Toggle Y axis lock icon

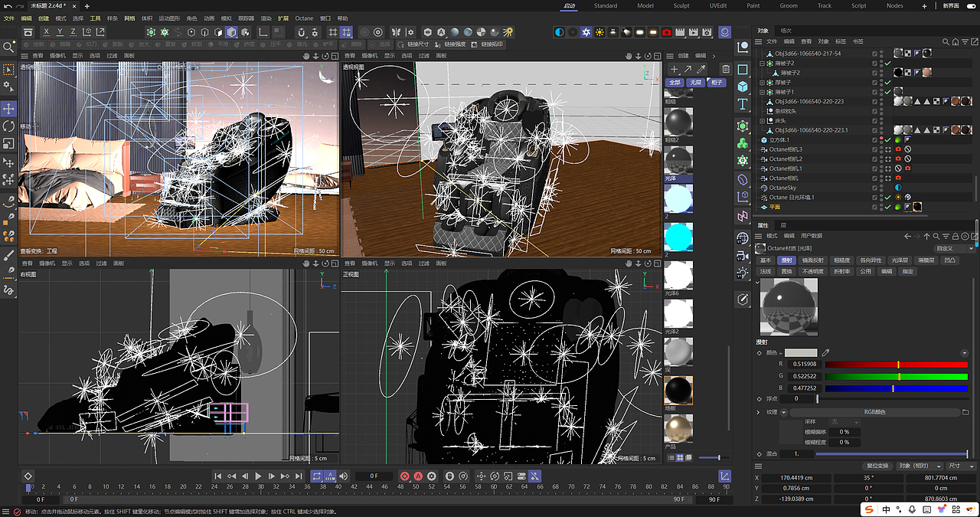(60, 32)
